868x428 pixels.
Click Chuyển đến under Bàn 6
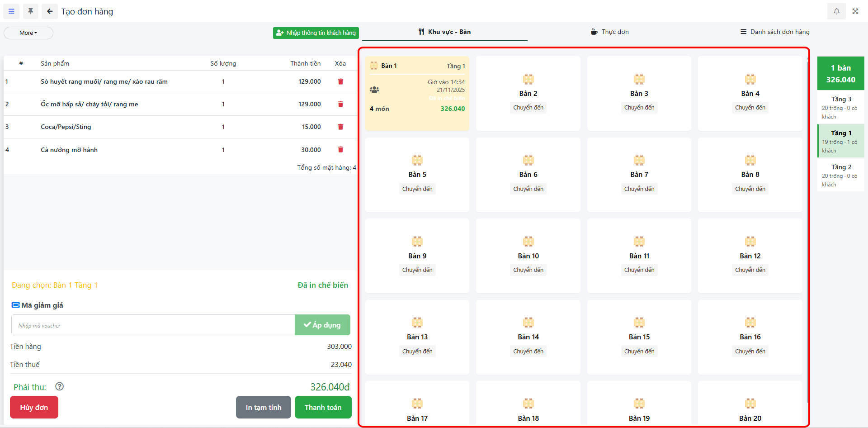(x=528, y=189)
